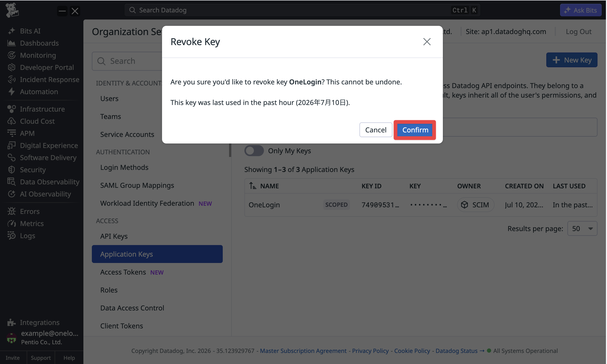Image resolution: width=607 pixels, height=364 pixels.
Task: Open the Integrations puzzle icon
Action: click(11, 322)
